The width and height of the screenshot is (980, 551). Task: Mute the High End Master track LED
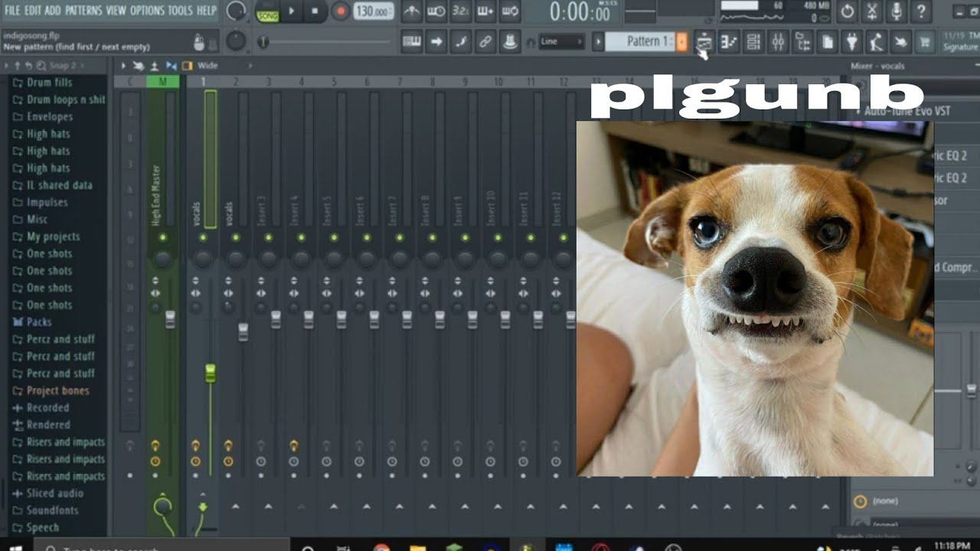click(x=162, y=238)
